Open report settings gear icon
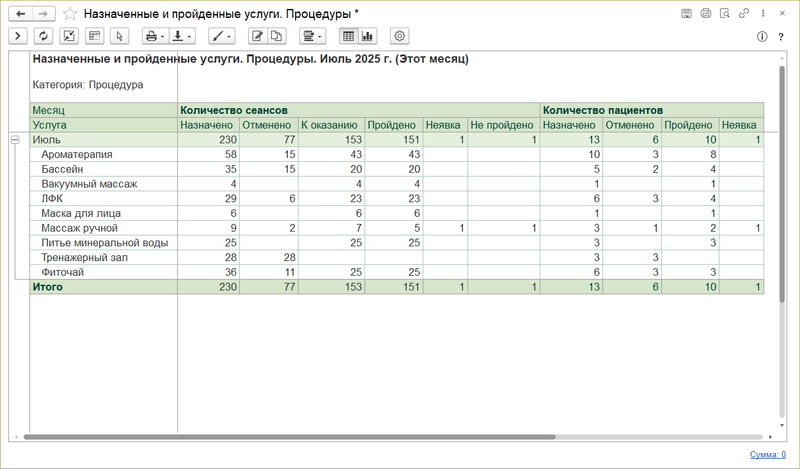The height and width of the screenshot is (469, 800). click(400, 36)
